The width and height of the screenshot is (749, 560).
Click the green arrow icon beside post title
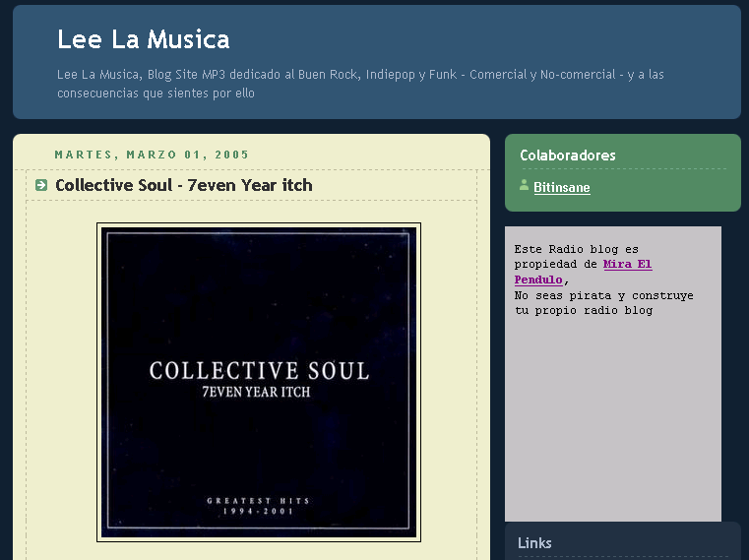[41, 185]
